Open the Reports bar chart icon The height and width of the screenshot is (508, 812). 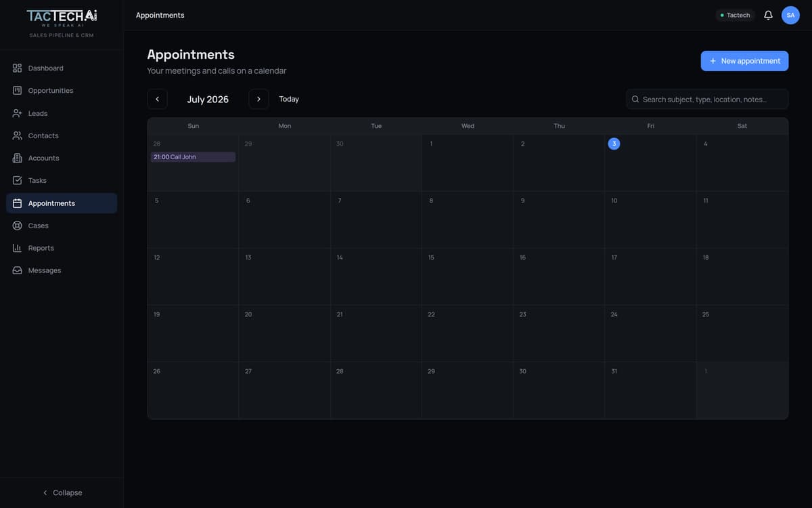click(x=18, y=248)
